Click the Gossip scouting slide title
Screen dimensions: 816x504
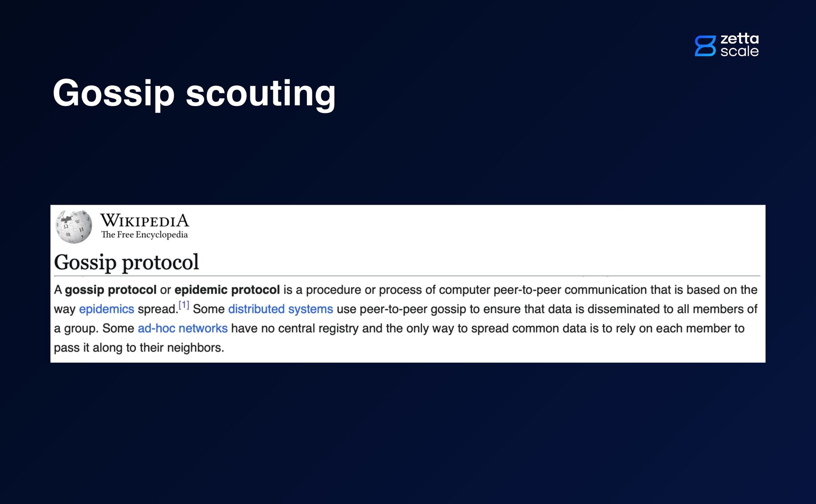click(x=194, y=93)
